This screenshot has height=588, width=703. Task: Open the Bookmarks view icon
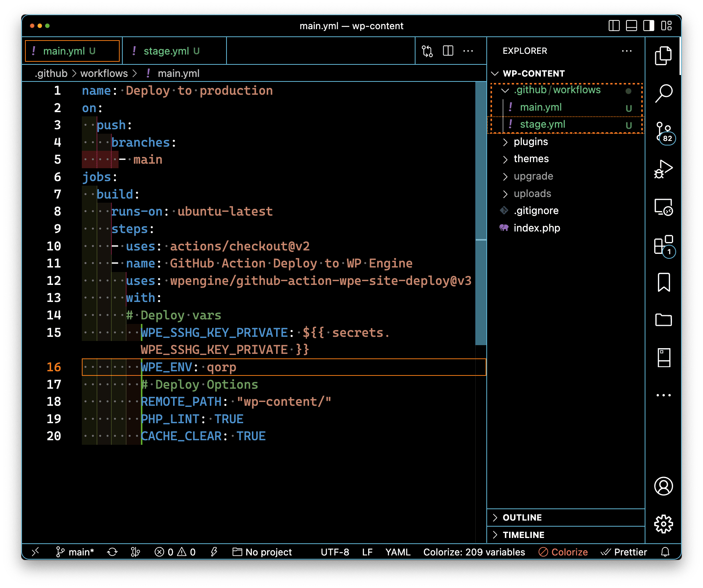(x=663, y=282)
